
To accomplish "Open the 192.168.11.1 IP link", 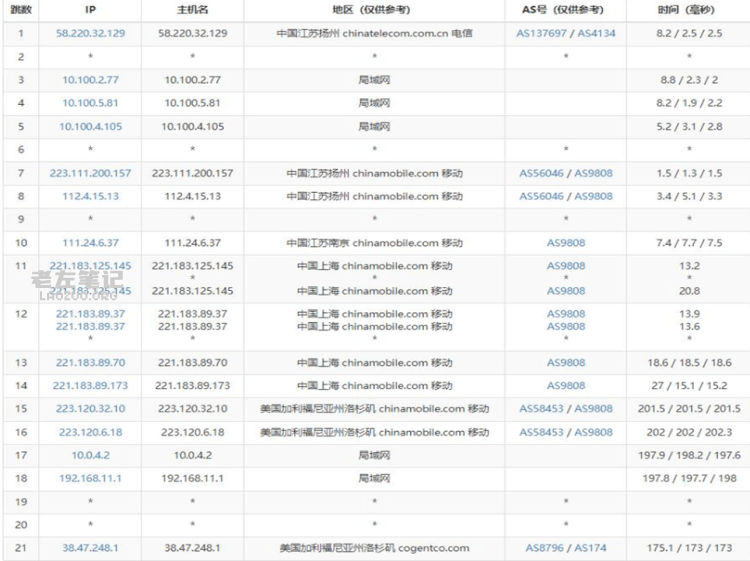I will coord(91,478).
